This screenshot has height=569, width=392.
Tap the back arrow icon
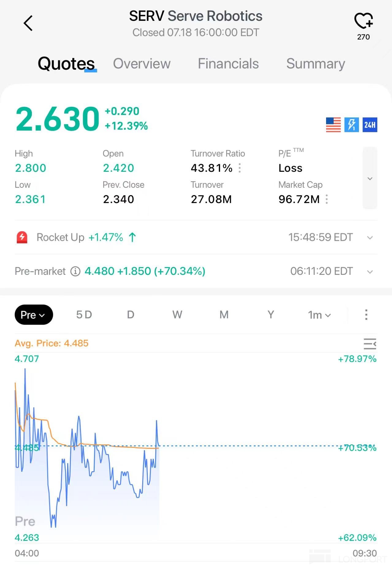point(28,23)
